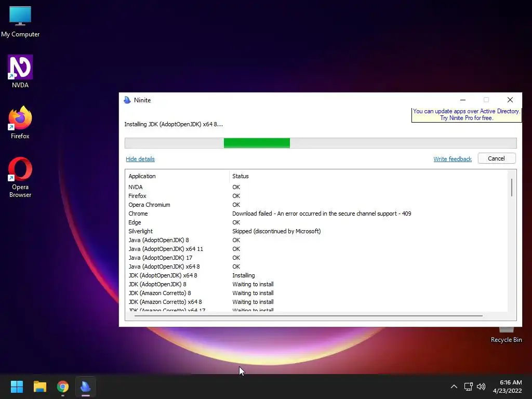Select the Opera Browser desktop shortcut
The image size is (532, 399).
20,177
